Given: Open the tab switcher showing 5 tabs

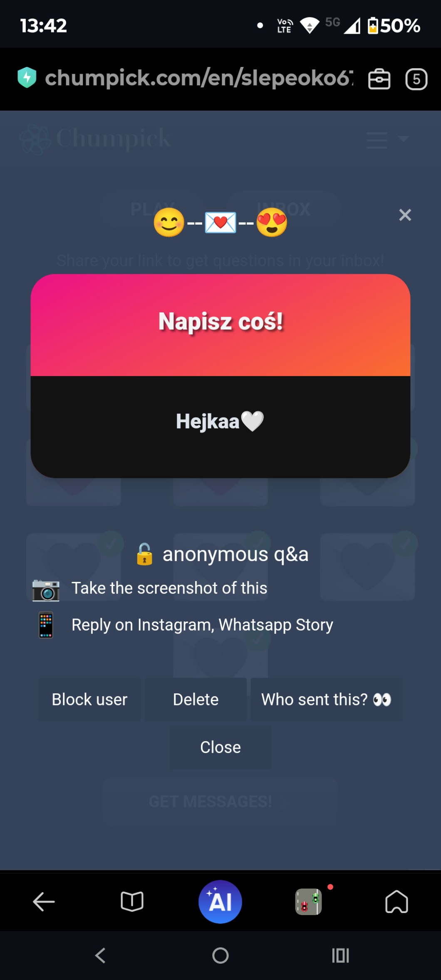Looking at the screenshot, I should coord(416,79).
